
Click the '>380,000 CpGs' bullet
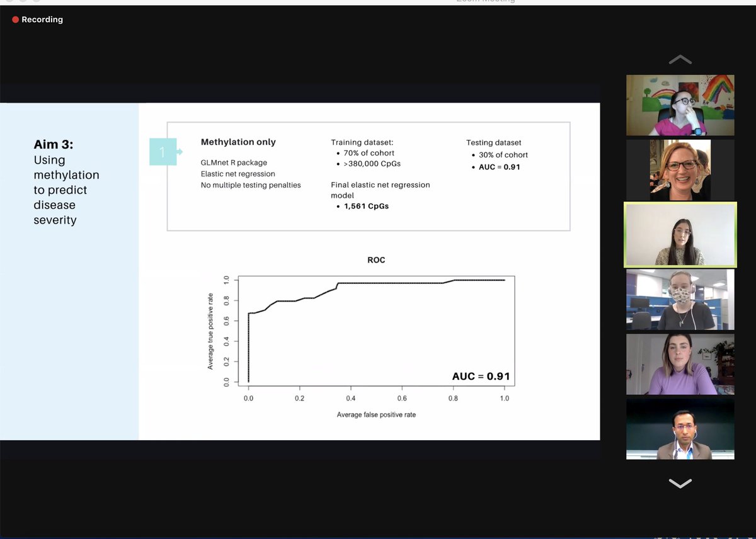[372, 164]
